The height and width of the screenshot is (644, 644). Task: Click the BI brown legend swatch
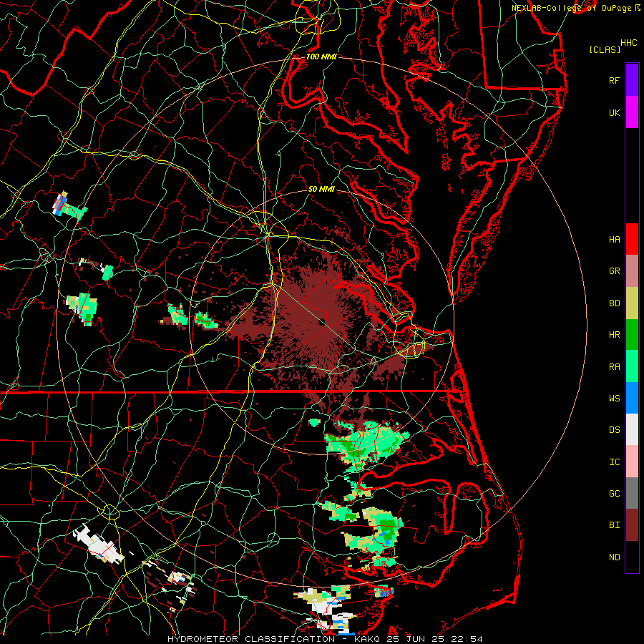(x=632, y=525)
